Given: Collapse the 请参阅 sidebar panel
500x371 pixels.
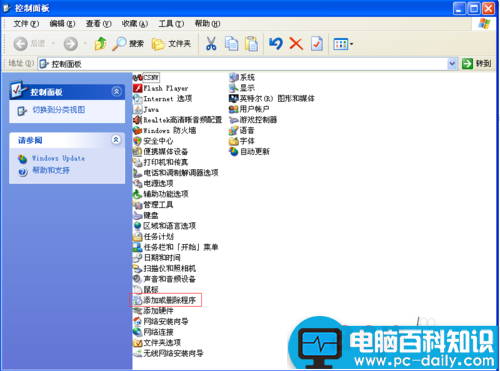Looking at the screenshot, I should (x=116, y=140).
